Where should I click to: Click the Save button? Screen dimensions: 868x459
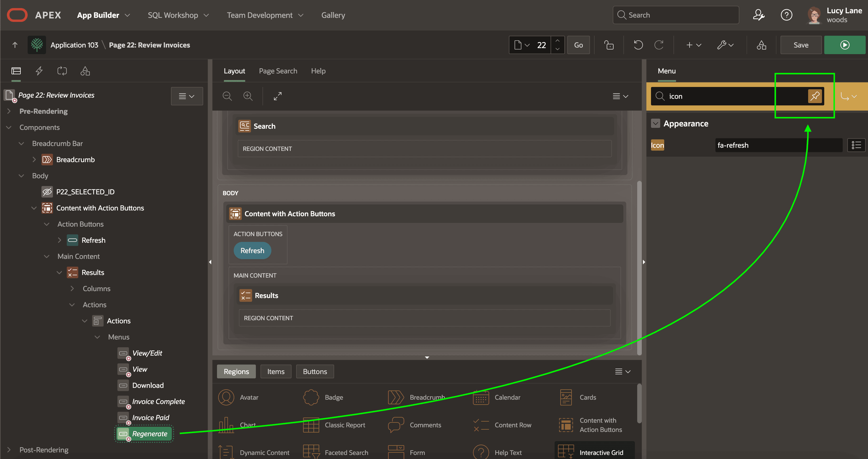tap(801, 45)
